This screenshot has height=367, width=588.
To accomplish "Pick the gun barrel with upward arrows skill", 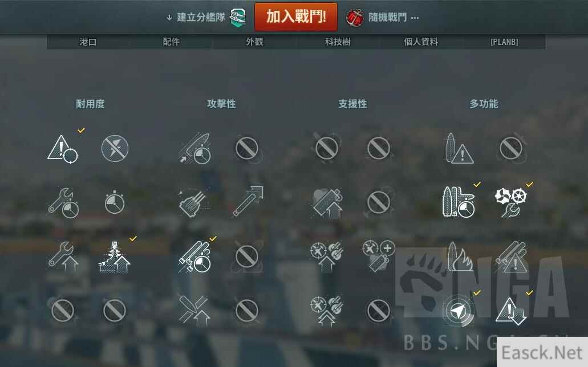I will pos(248,202).
